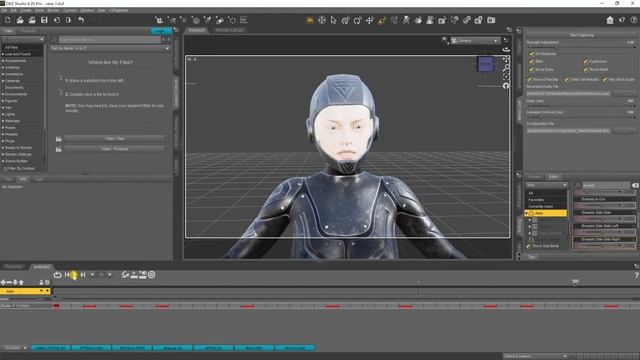
Task: Toggle the Filter By Context checkbox
Action: 5,168
